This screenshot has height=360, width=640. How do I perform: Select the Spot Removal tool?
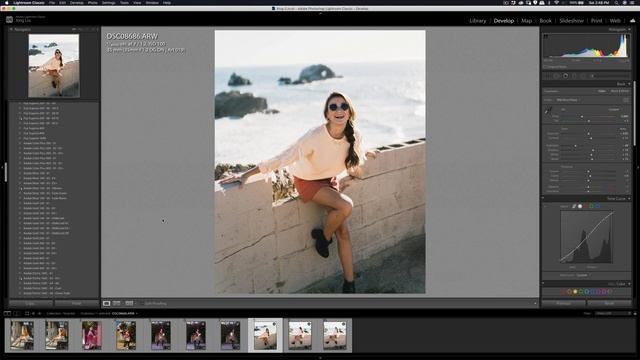click(x=556, y=76)
